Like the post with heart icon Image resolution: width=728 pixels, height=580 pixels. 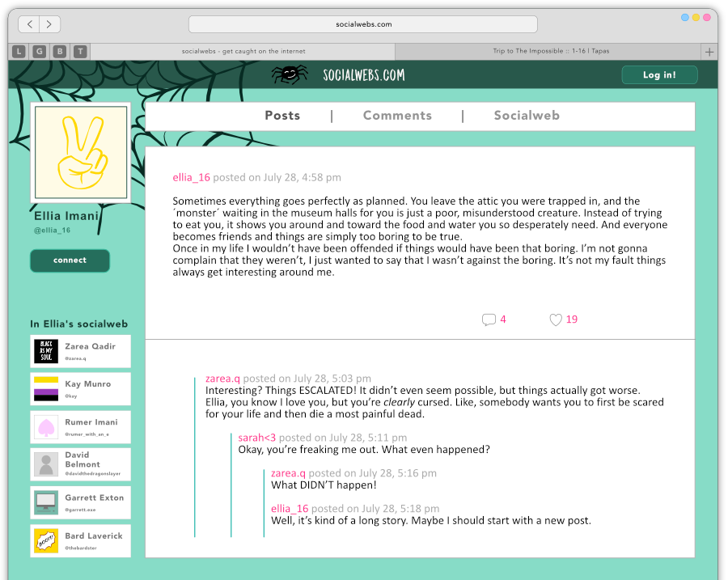[556, 320]
